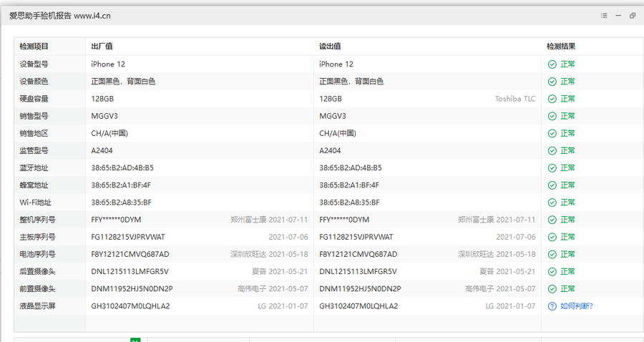
Task: Minimize the 爱思助手验机报告 window
Action: (618, 16)
